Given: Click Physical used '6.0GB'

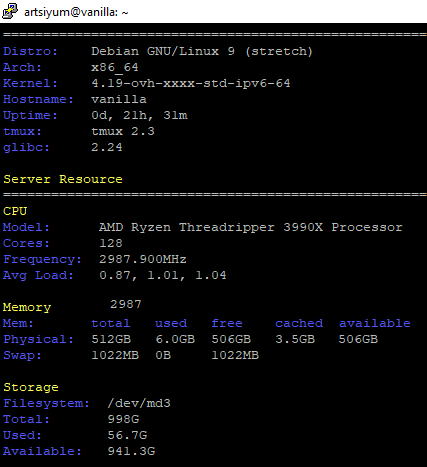Looking at the screenshot, I should pyautogui.click(x=175, y=339).
